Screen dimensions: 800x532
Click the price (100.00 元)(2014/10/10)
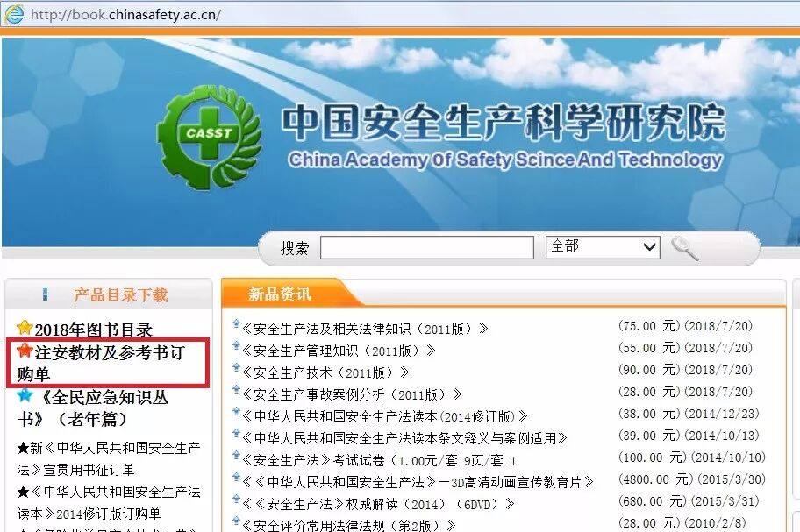[692, 458]
